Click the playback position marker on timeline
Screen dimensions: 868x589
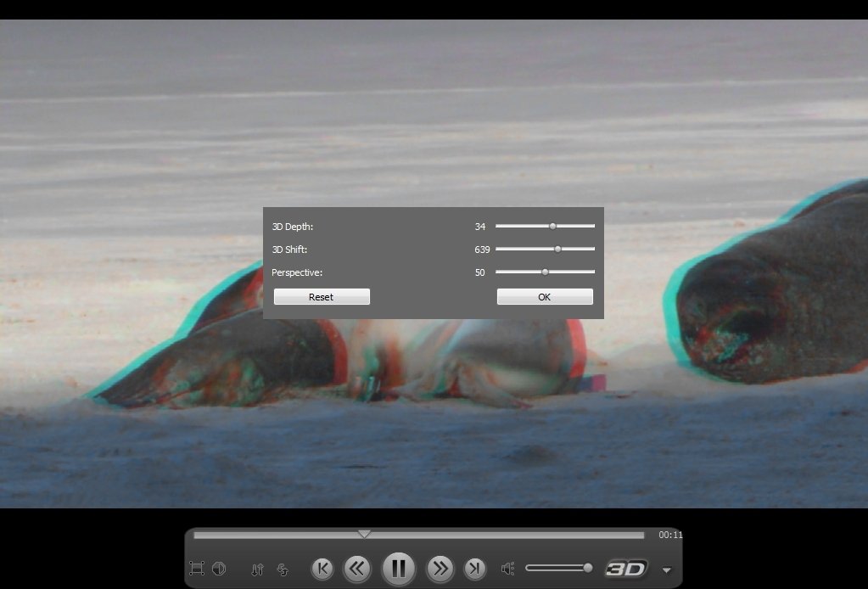pos(364,534)
